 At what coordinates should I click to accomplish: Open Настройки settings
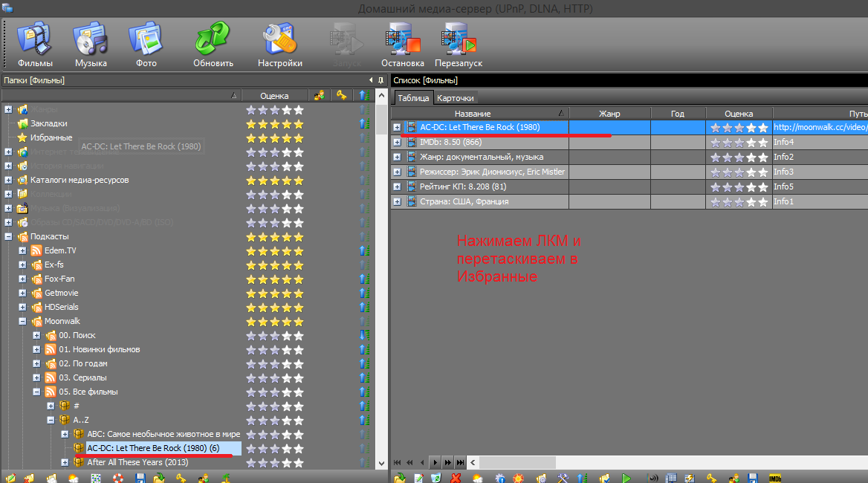click(280, 45)
